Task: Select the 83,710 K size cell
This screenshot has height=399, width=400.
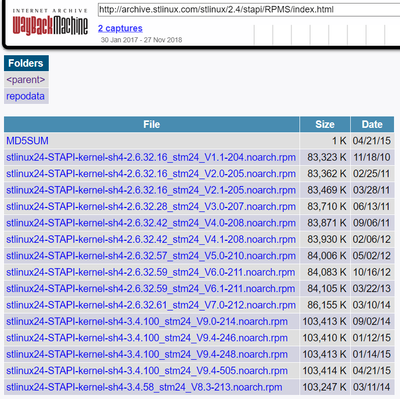Action: (325, 206)
